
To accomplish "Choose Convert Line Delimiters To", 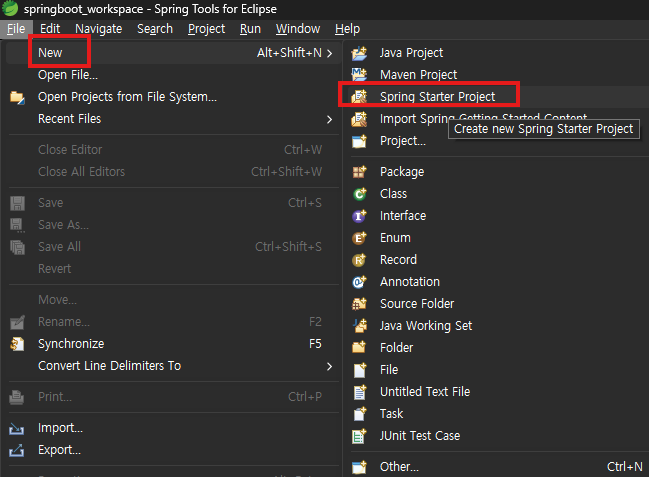I will 173,366.
